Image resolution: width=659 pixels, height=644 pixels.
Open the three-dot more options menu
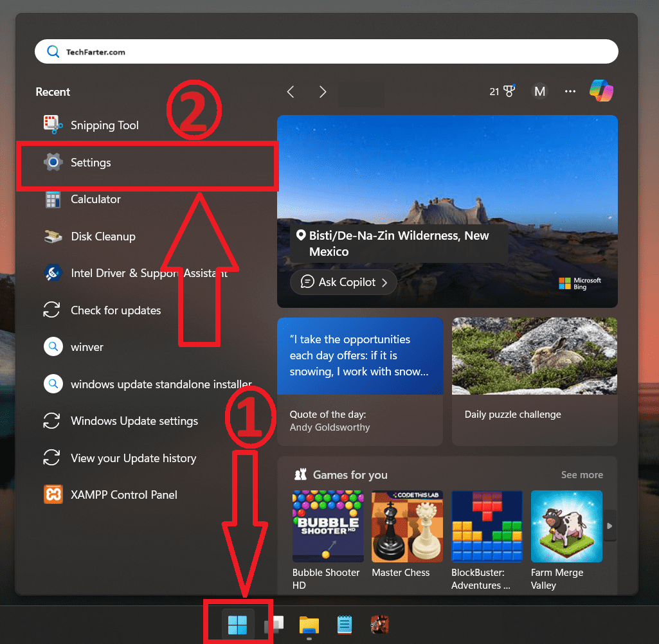click(570, 92)
